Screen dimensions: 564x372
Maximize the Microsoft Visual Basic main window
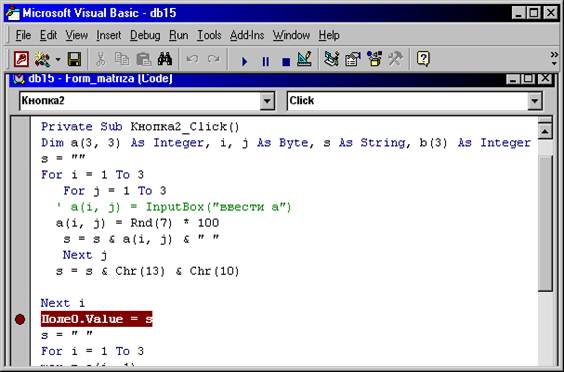point(533,13)
